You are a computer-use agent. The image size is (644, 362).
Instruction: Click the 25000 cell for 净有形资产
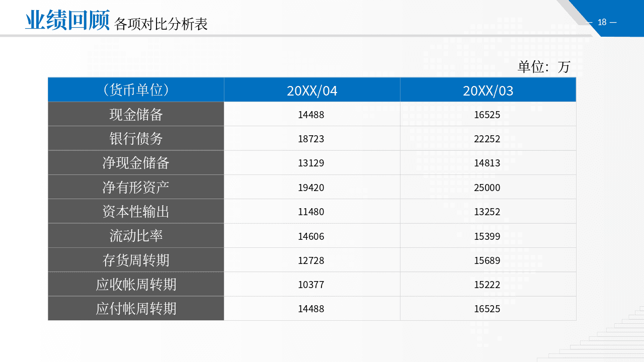488,187
